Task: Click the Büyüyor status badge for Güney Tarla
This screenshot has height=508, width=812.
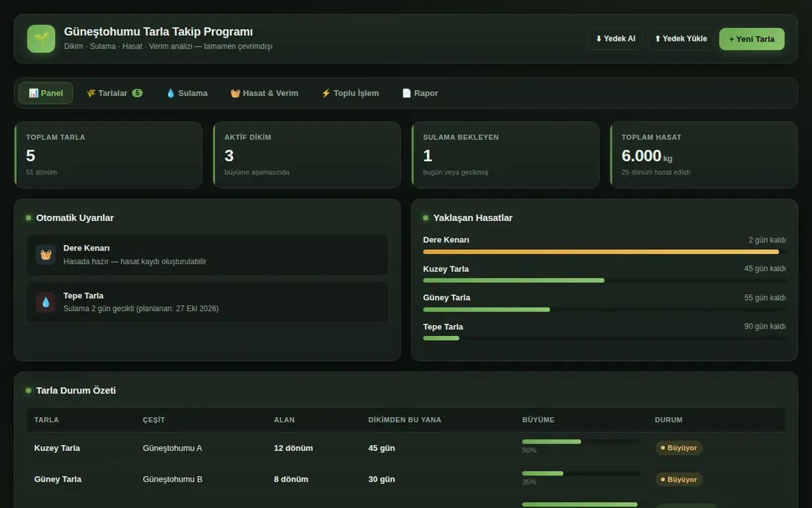Action: coord(679,480)
